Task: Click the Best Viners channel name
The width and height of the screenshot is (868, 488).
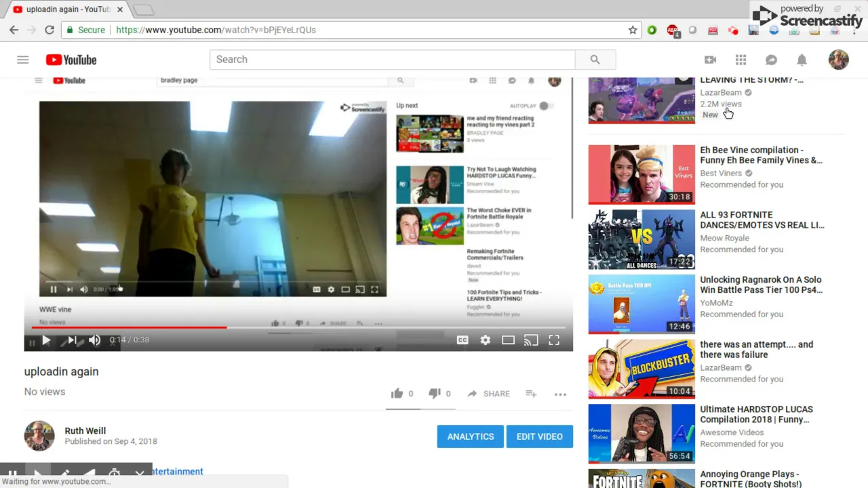Action: click(721, 173)
